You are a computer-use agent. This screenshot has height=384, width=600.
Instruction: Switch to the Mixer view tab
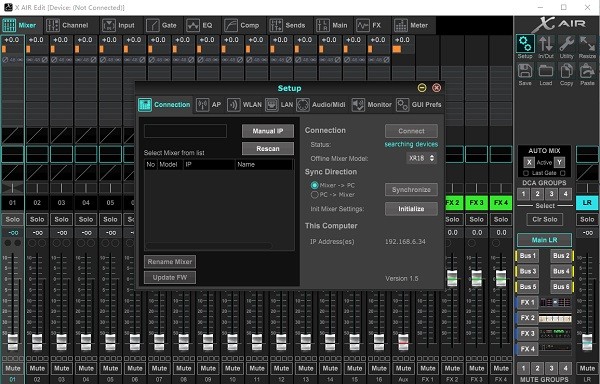coord(20,25)
